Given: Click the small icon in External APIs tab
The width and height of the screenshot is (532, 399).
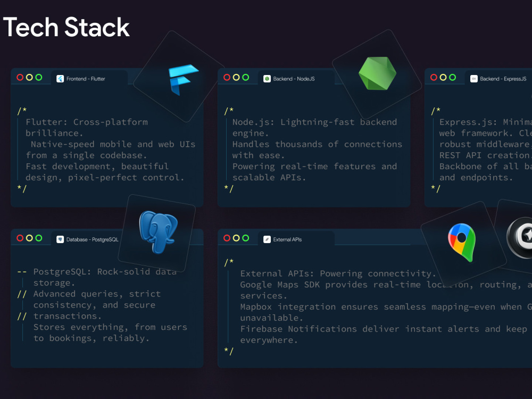Looking at the screenshot, I should [267, 239].
